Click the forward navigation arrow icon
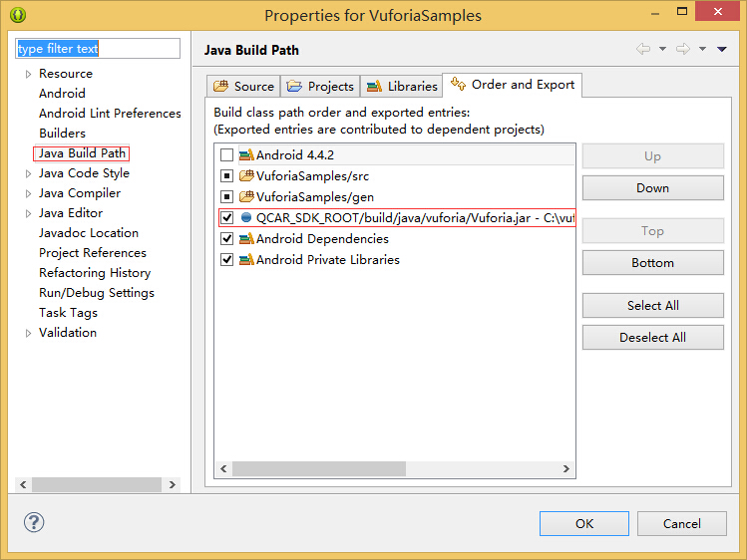747x560 pixels. tap(683, 49)
